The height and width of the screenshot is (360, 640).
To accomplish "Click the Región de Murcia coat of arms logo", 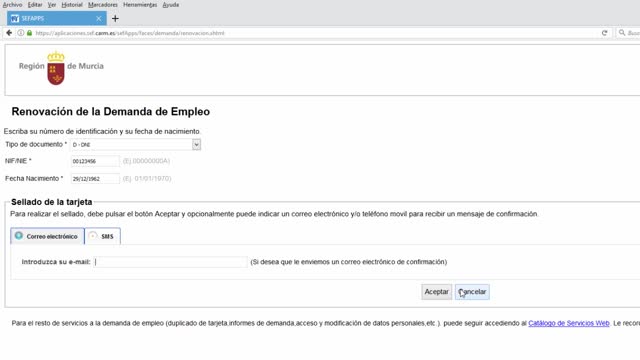I will (56, 68).
